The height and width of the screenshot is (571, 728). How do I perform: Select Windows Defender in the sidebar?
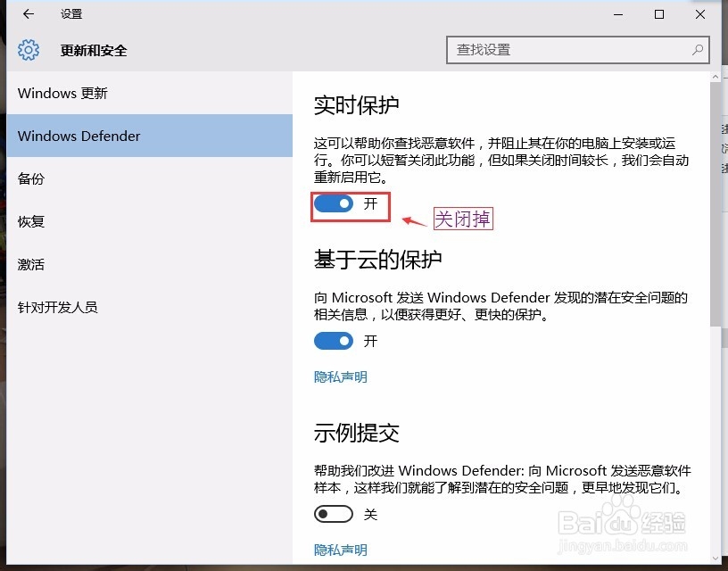click(x=150, y=136)
